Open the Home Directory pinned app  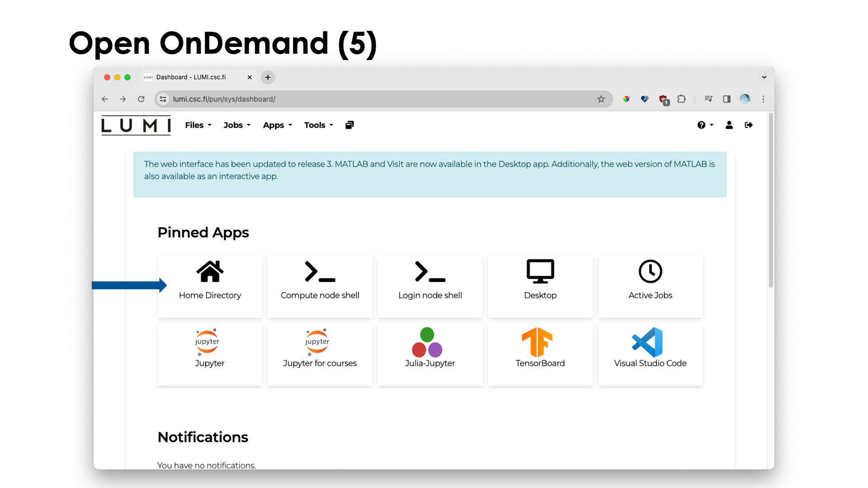tap(210, 286)
